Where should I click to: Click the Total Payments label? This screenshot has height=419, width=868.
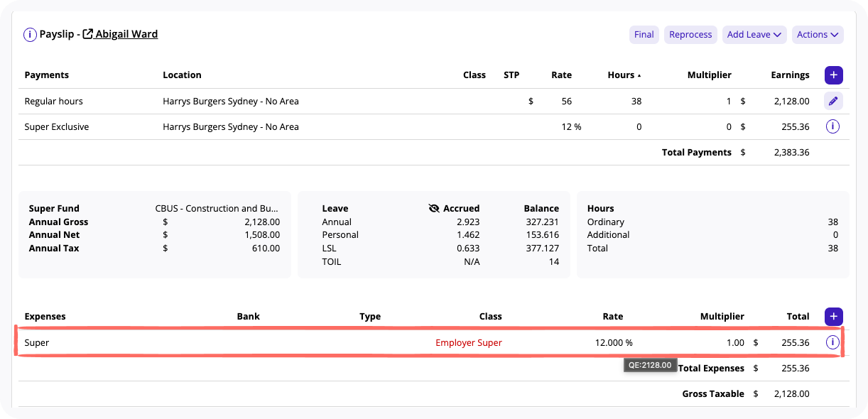pyautogui.click(x=696, y=152)
